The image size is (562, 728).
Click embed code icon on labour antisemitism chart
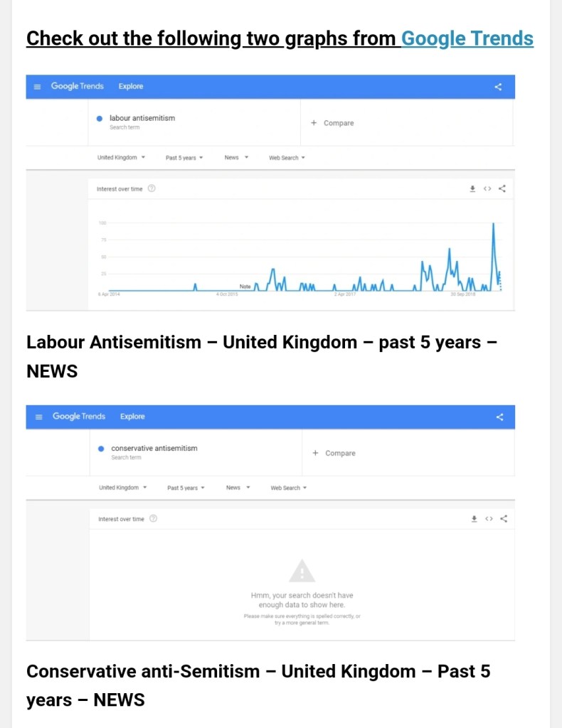point(487,188)
